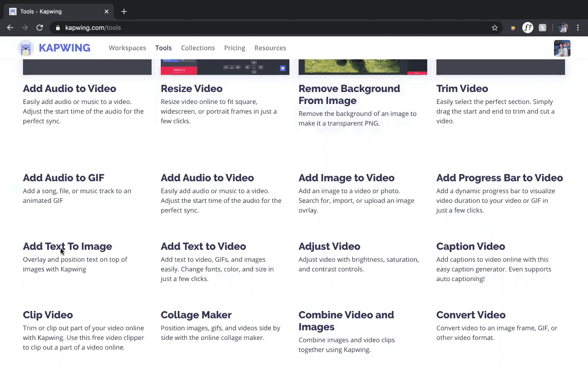Open the Add Image to Video tool
This screenshot has width=588, height=368.
pos(346,178)
